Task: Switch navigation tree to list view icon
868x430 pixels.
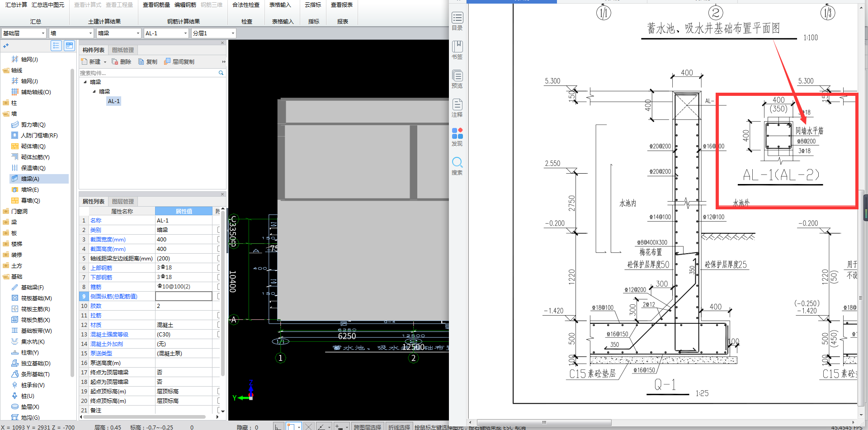Action: tap(57, 45)
